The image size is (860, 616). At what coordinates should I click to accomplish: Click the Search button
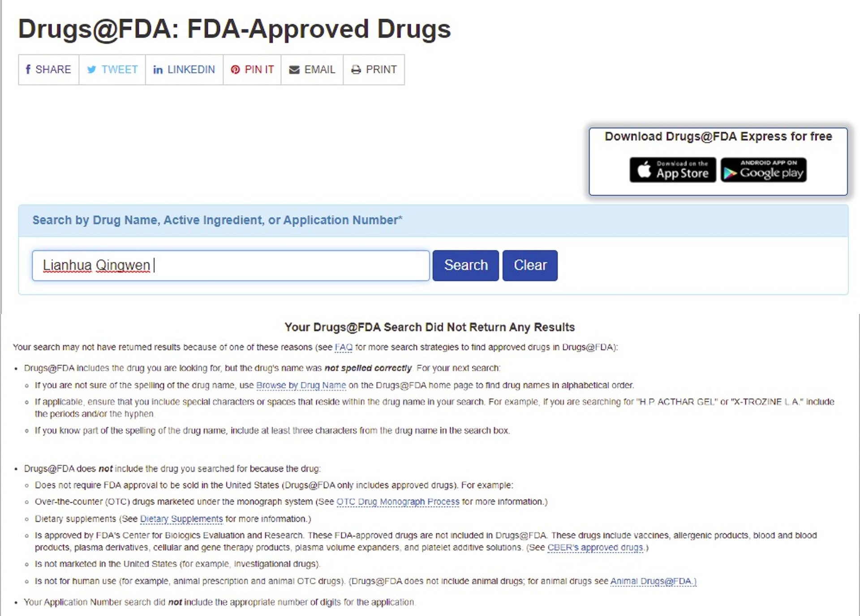pos(465,265)
